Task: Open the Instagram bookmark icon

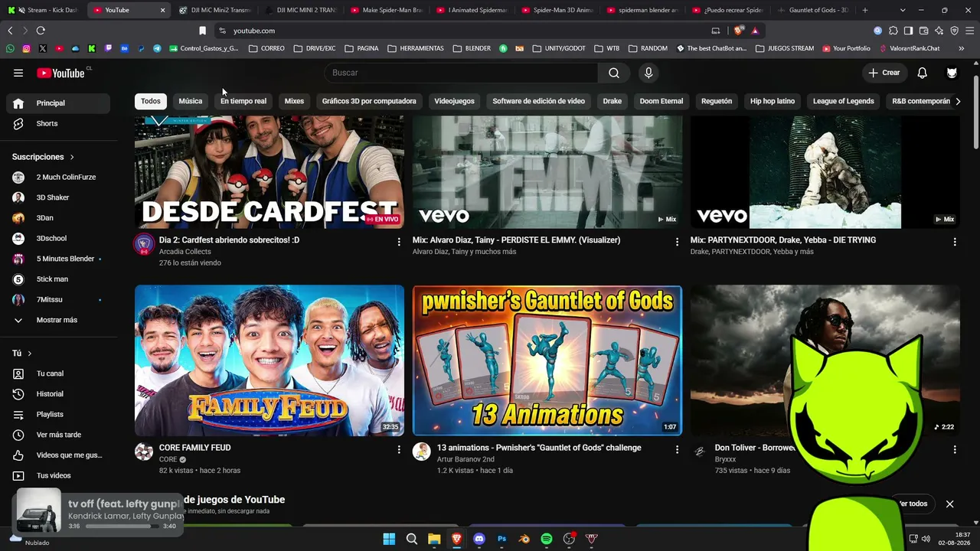Action: [26, 48]
